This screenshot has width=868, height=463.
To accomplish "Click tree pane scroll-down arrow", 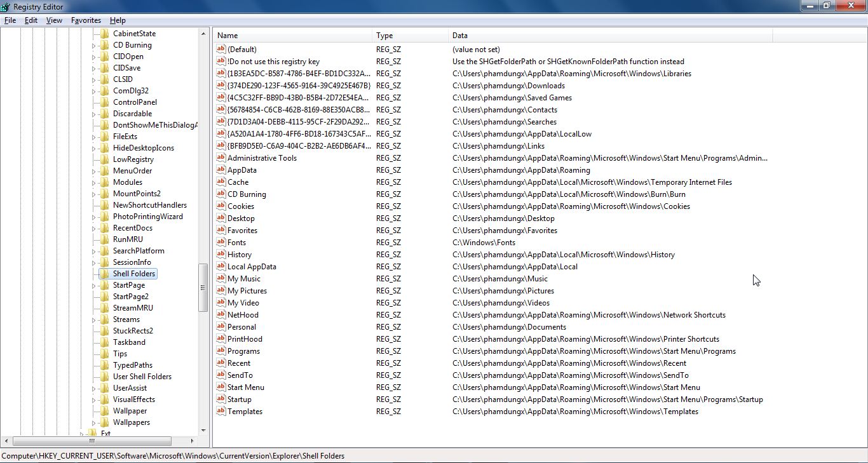I will click(x=203, y=431).
